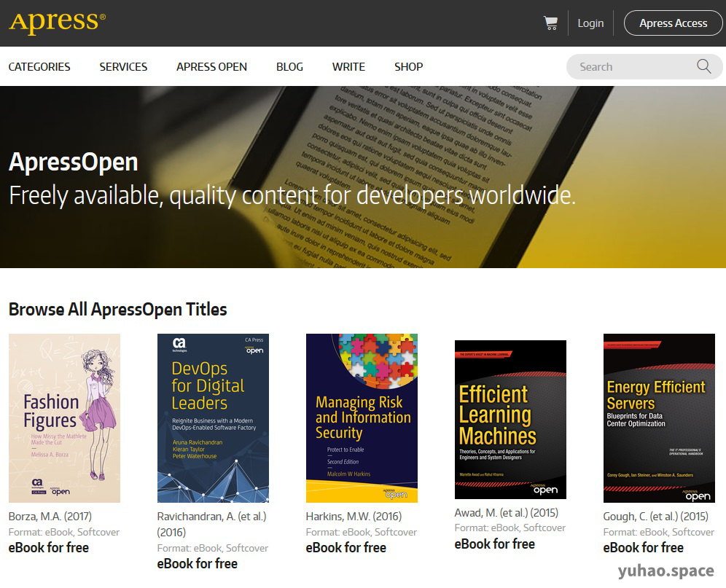Click eBook for free under Borza

point(49,547)
